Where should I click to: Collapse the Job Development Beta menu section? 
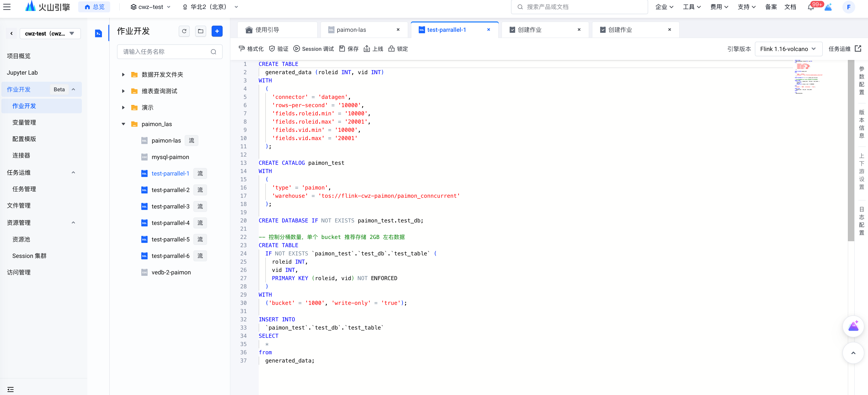pos(73,89)
